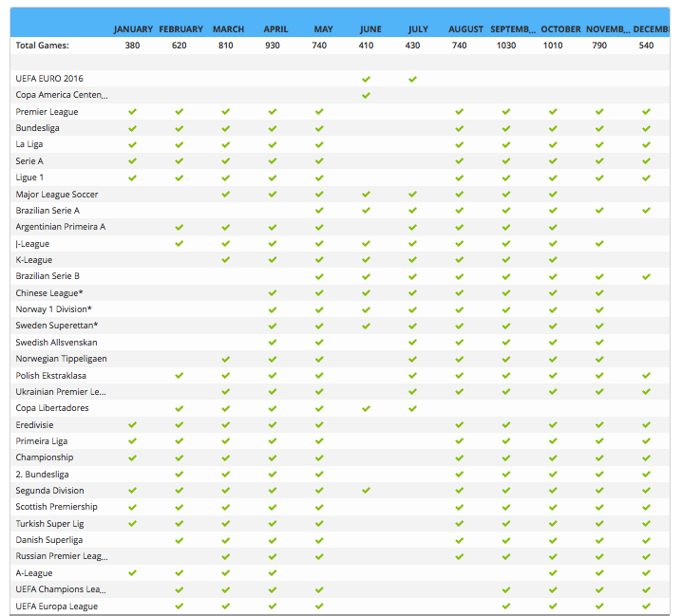Click the Chinese League April checkmark
This screenshot has width=682, height=616.
(x=273, y=293)
